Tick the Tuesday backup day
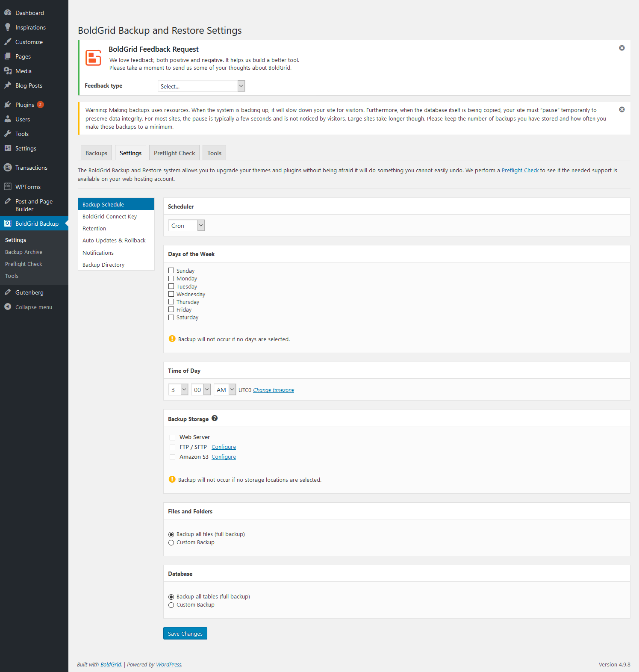This screenshot has width=639, height=672. (171, 286)
